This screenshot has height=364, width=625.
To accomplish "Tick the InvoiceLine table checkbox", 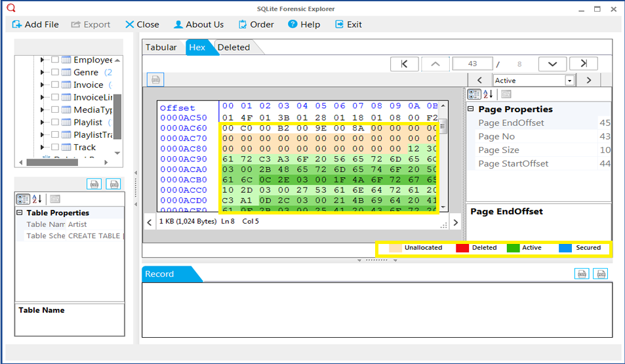I will click(x=55, y=97).
